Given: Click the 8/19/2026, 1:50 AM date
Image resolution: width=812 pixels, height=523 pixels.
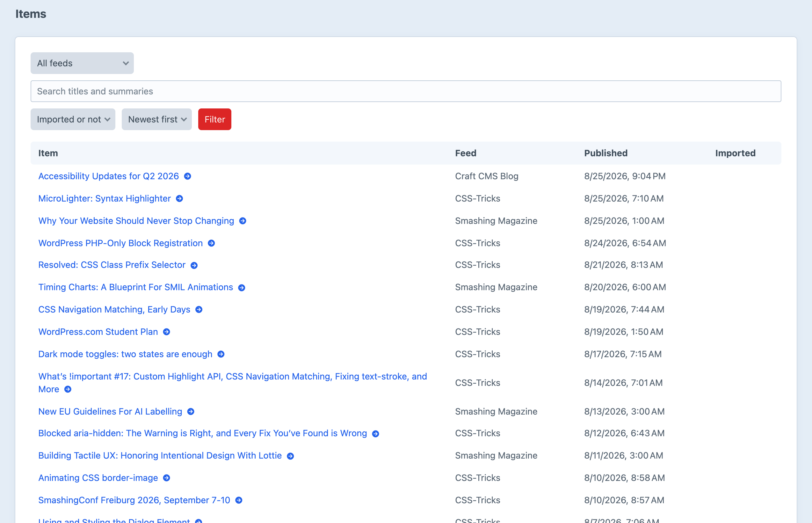Looking at the screenshot, I should [624, 332].
